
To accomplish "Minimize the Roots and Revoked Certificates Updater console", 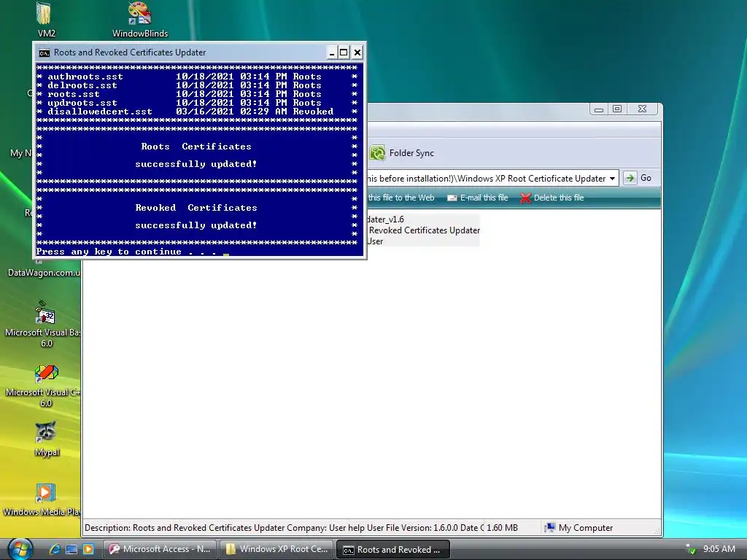I will pos(332,52).
